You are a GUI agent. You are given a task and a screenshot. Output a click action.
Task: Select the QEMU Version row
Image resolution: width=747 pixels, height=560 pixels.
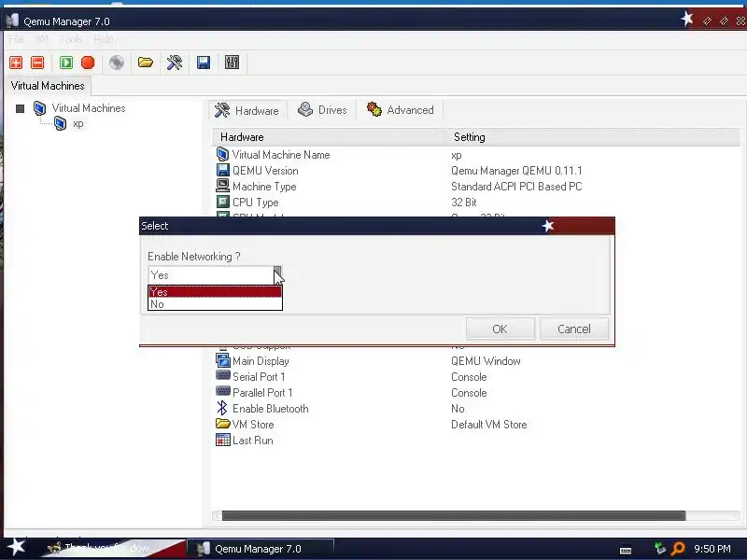476,171
